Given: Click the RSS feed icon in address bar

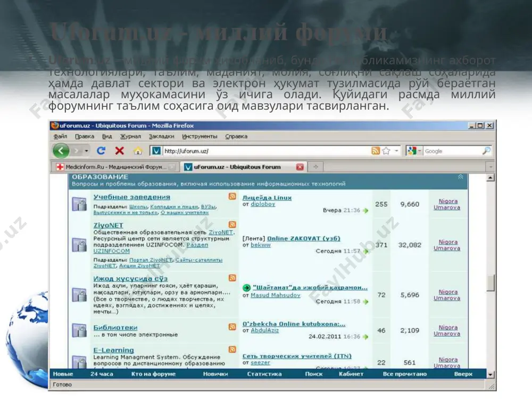Looking at the screenshot, I should pos(375,151).
